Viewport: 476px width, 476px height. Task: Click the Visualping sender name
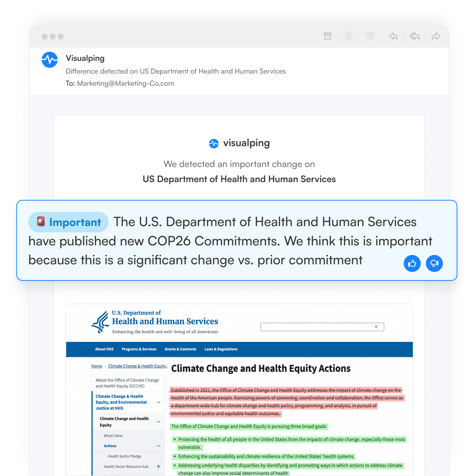85,58
